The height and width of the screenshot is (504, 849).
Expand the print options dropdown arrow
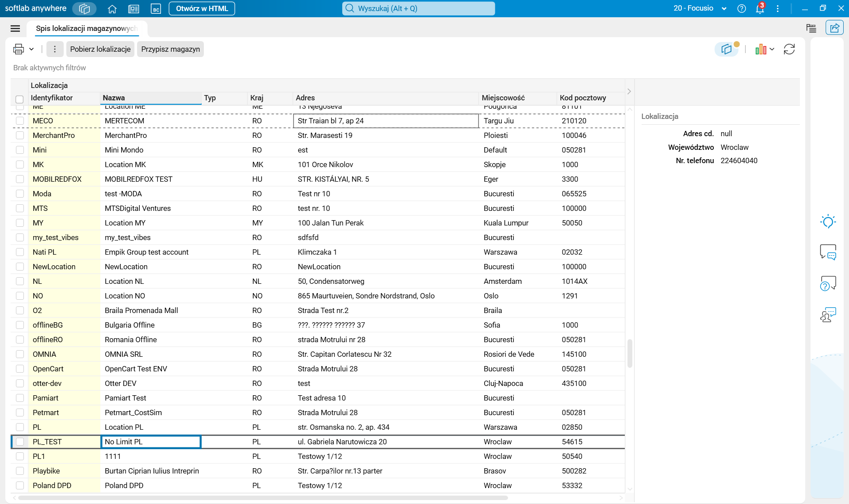(31, 49)
